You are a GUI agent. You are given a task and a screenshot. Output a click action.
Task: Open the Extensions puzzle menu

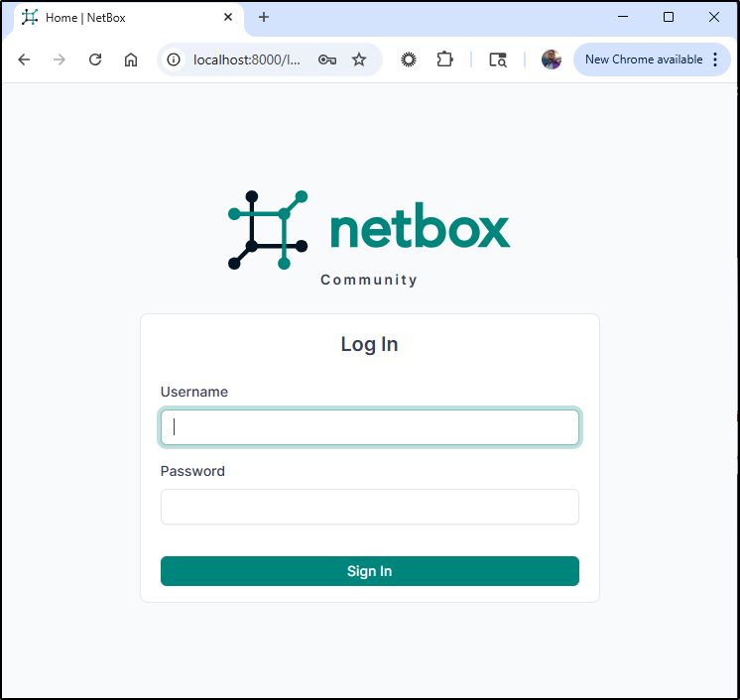click(x=444, y=59)
